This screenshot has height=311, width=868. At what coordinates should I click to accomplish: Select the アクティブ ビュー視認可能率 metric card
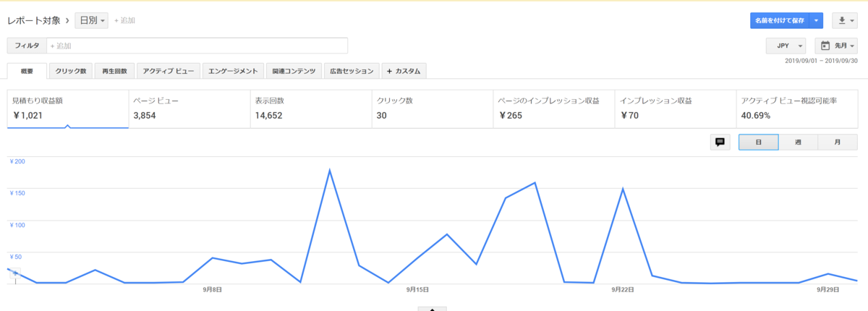pos(797,108)
